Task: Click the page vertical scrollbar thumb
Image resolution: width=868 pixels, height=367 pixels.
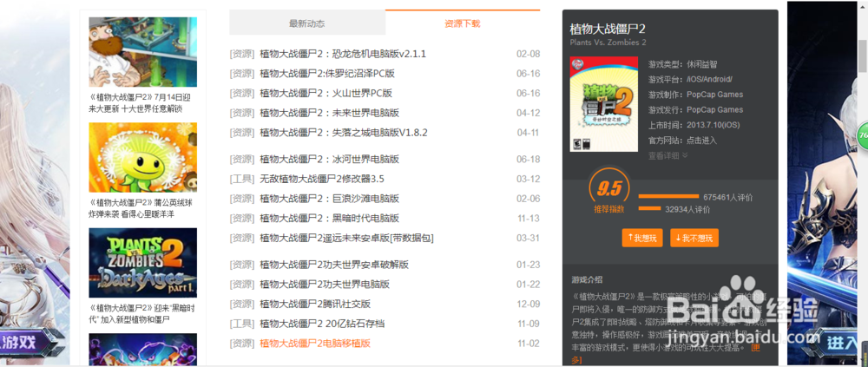Action: [x=863, y=56]
